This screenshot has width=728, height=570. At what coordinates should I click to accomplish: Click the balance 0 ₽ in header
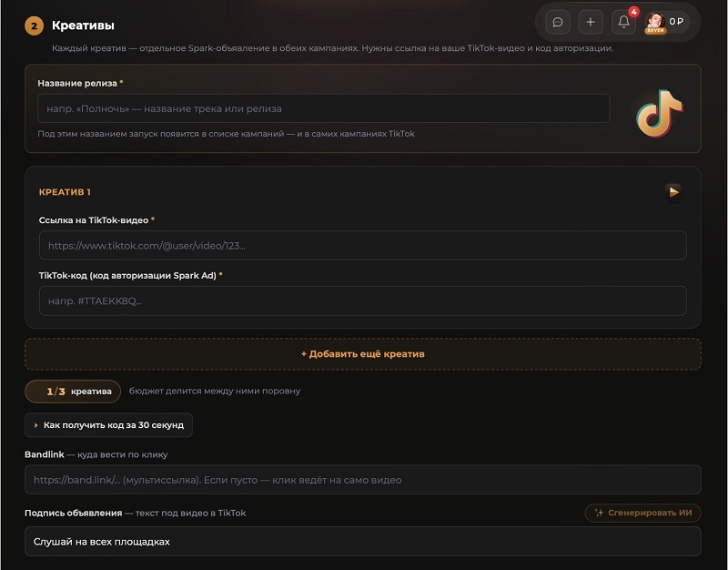click(x=676, y=21)
